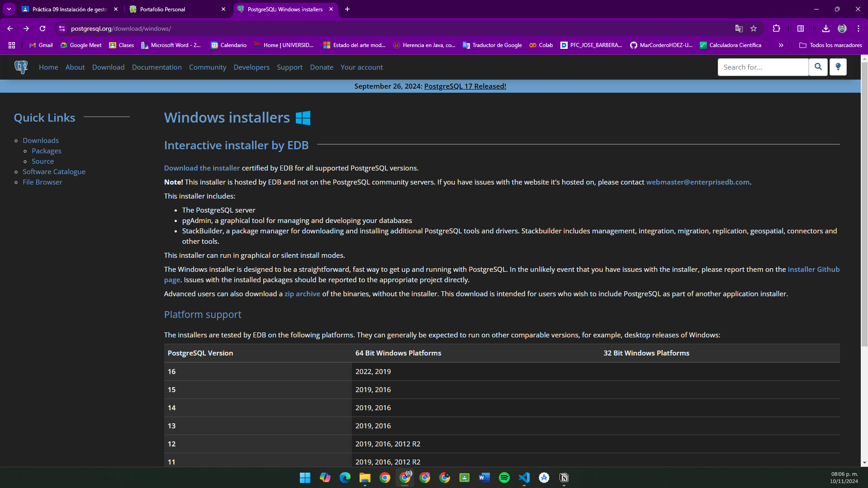Open Copilot from taskbar
The width and height of the screenshot is (868, 488).
coord(325,478)
